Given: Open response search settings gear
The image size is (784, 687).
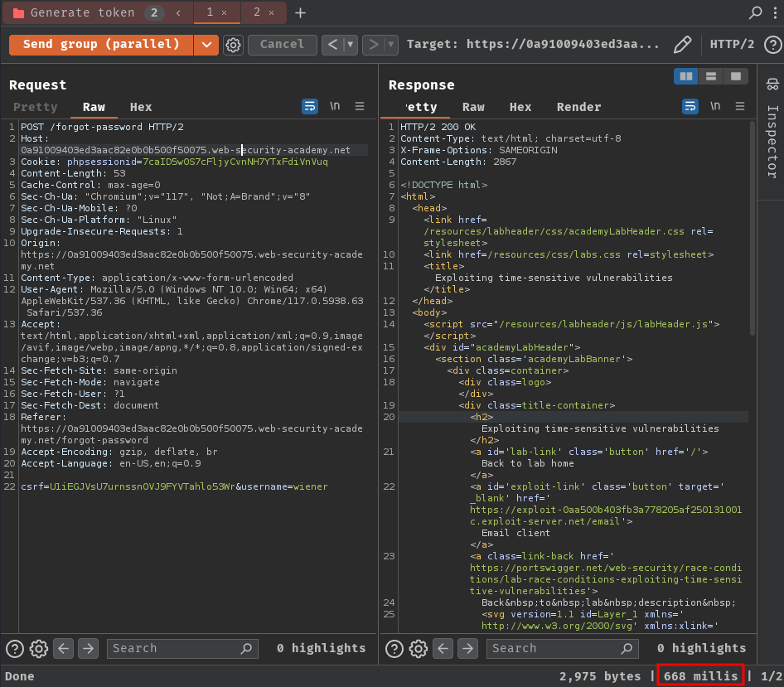Looking at the screenshot, I should (419, 649).
